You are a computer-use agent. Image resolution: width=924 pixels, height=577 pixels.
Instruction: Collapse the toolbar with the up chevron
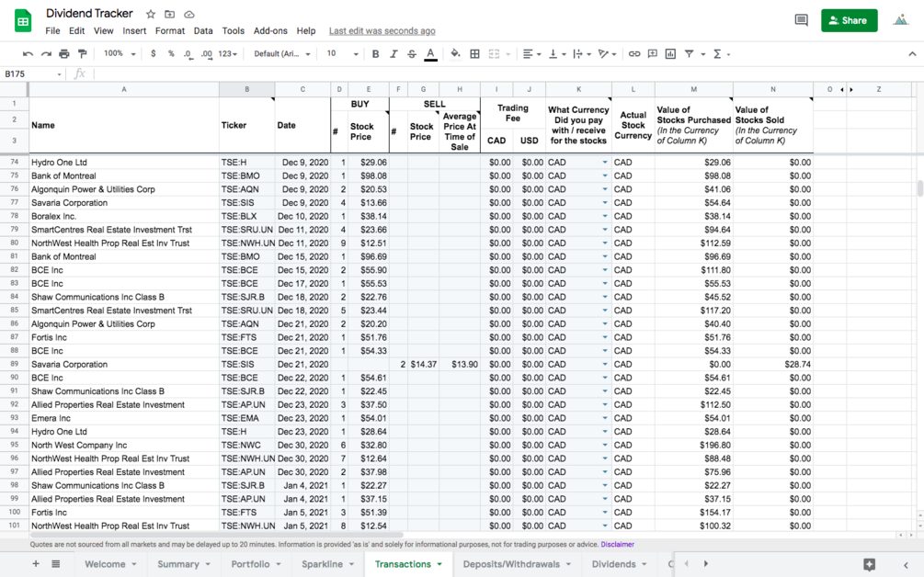(x=912, y=53)
